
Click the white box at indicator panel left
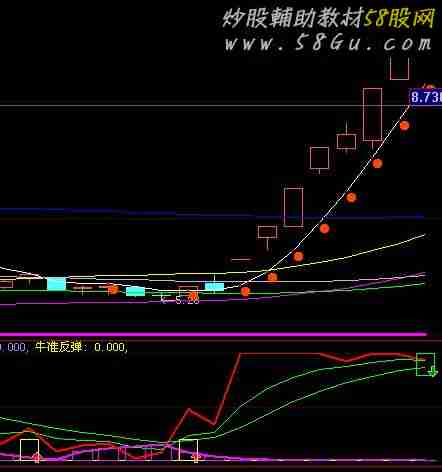(x=29, y=450)
